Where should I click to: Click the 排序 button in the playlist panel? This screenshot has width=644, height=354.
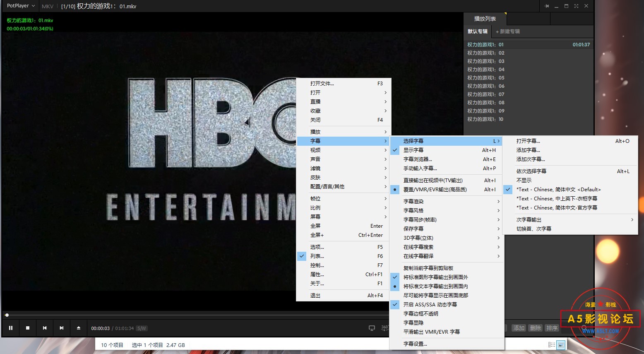pos(552,328)
